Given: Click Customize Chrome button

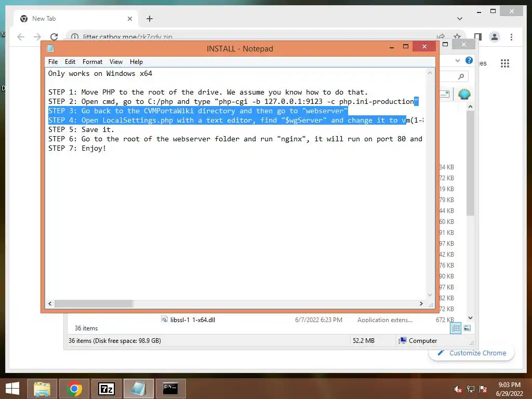Looking at the screenshot, I should pyautogui.click(x=472, y=353).
